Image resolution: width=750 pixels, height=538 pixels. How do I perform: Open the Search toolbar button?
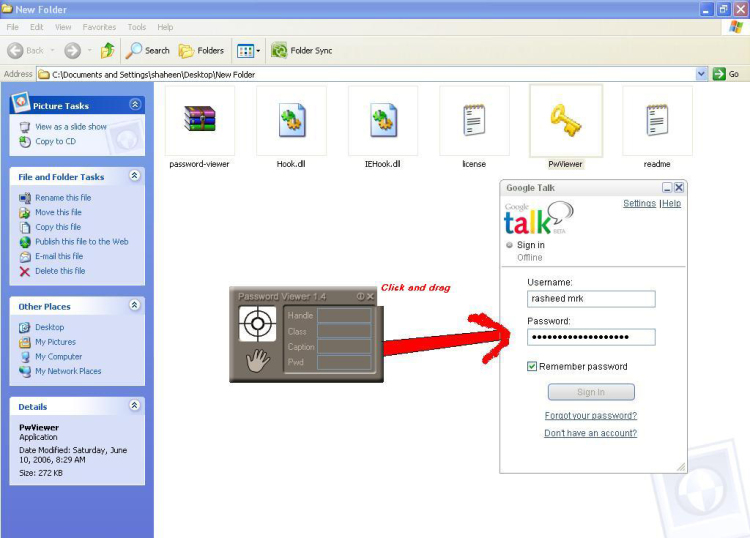(x=148, y=50)
